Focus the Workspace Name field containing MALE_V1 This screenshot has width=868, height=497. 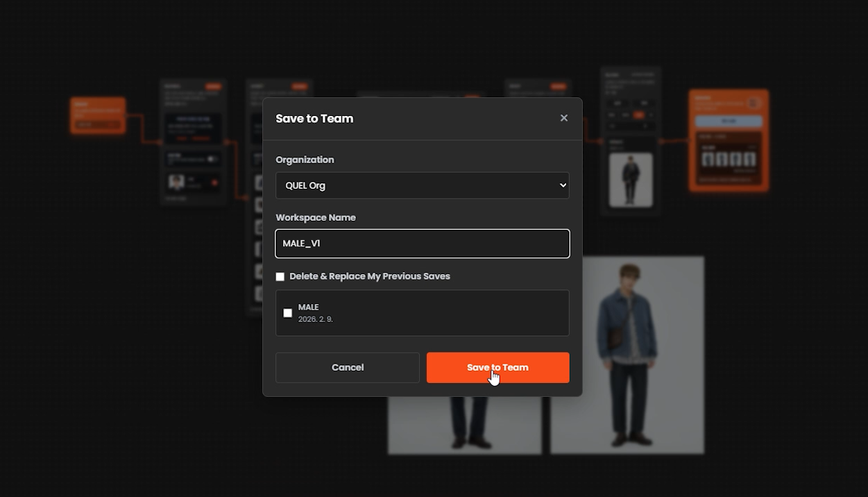tap(423, 244)
